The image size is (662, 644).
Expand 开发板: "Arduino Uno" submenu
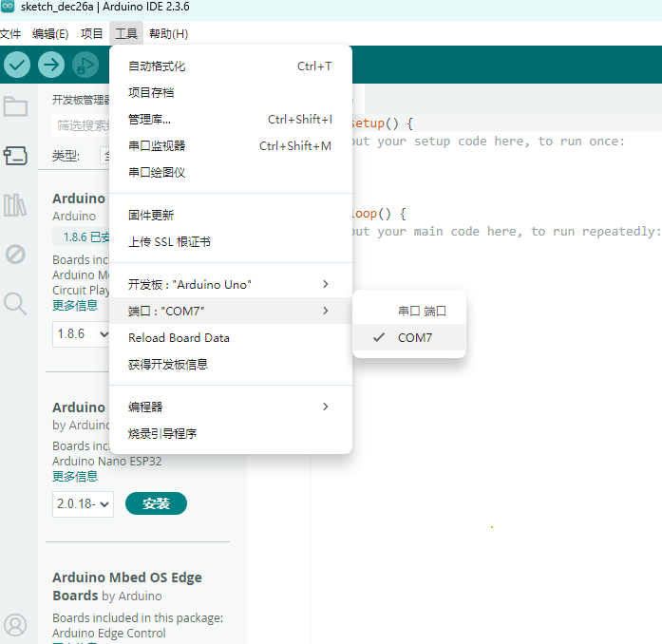point(231,284)
